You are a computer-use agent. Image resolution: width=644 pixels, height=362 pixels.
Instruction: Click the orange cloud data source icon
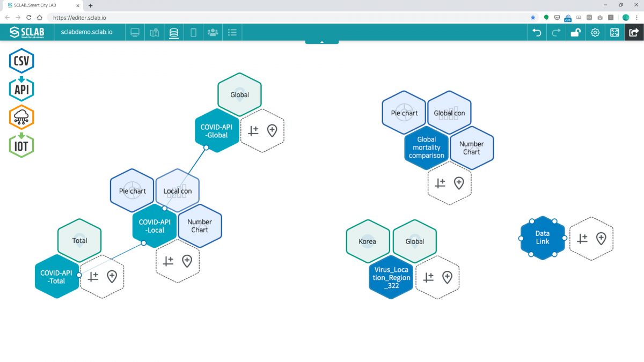click(x=21, y=116)
